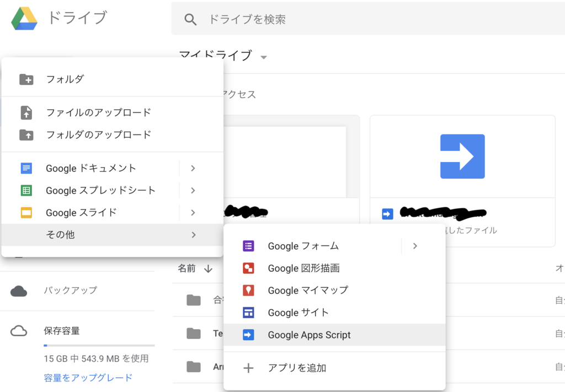Select Google Apps Script

[x=334, y=335]
